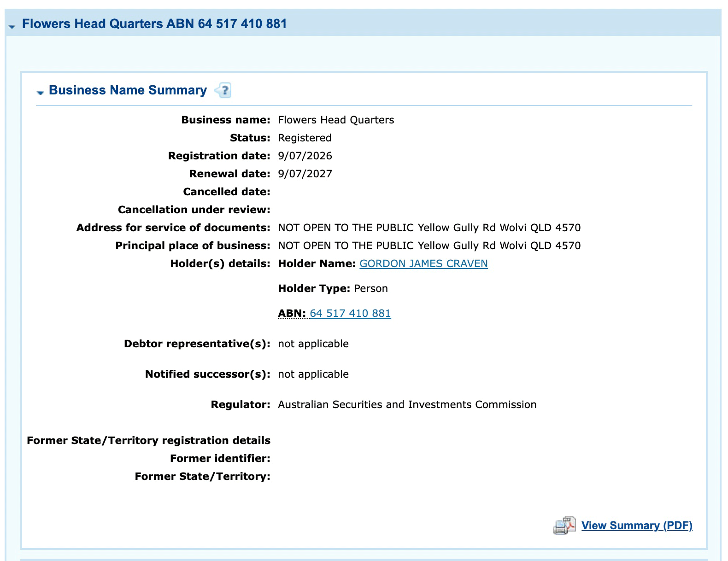Screen dimensions: 728x561
Task: Click the underlined ABN abbreviation label
Action: (x=292, y=313)
